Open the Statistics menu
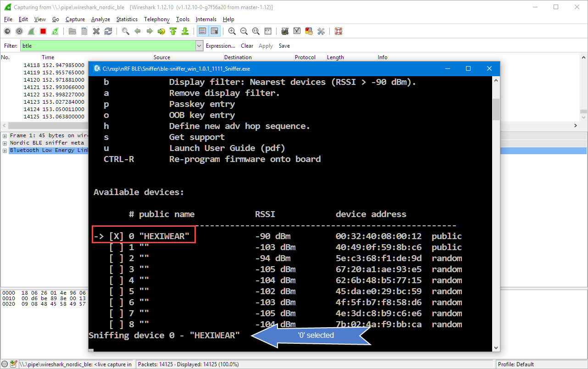This screenshot has width=588, height=369. (x=127, y=19)
